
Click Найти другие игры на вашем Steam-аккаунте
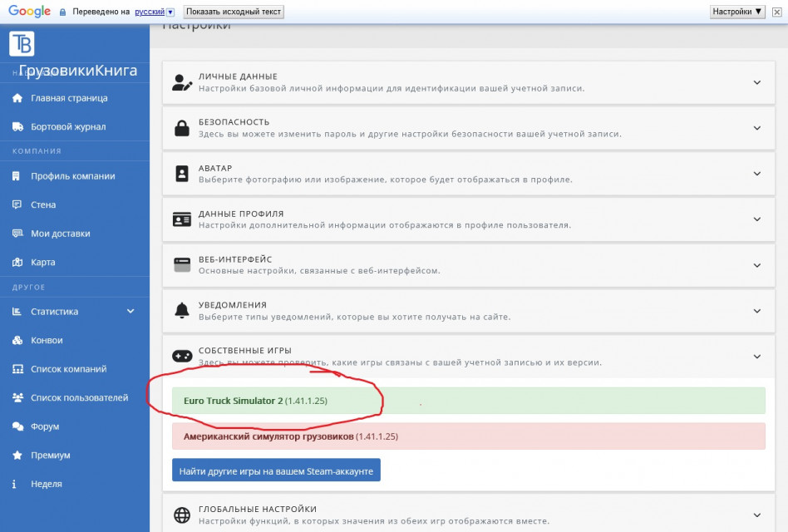point(276,471)
